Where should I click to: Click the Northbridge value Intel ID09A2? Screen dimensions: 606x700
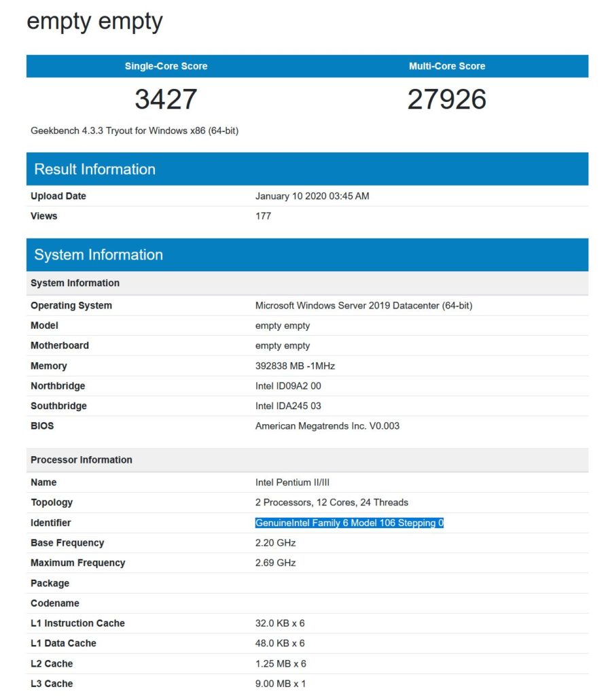coord(285,385)
